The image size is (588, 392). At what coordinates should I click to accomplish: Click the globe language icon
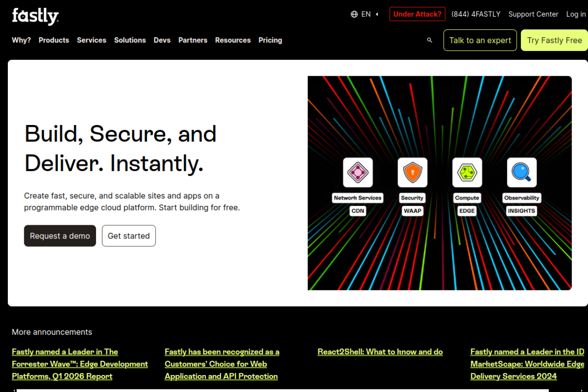354,14
